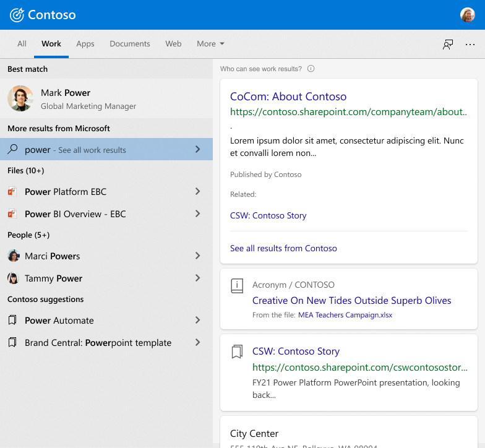Click the City Center card heading
The height and width of the screenshot is (448, 485).
254,433
